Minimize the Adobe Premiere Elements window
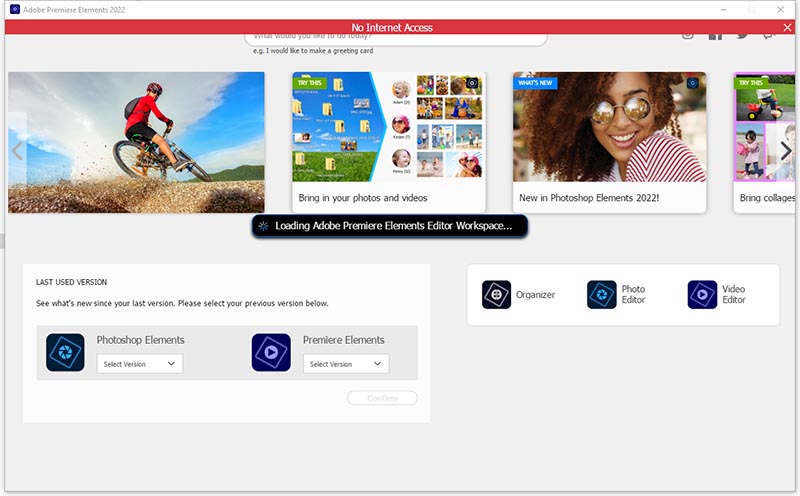The width and height of the screenshot is (800, 496). [723, 9]
